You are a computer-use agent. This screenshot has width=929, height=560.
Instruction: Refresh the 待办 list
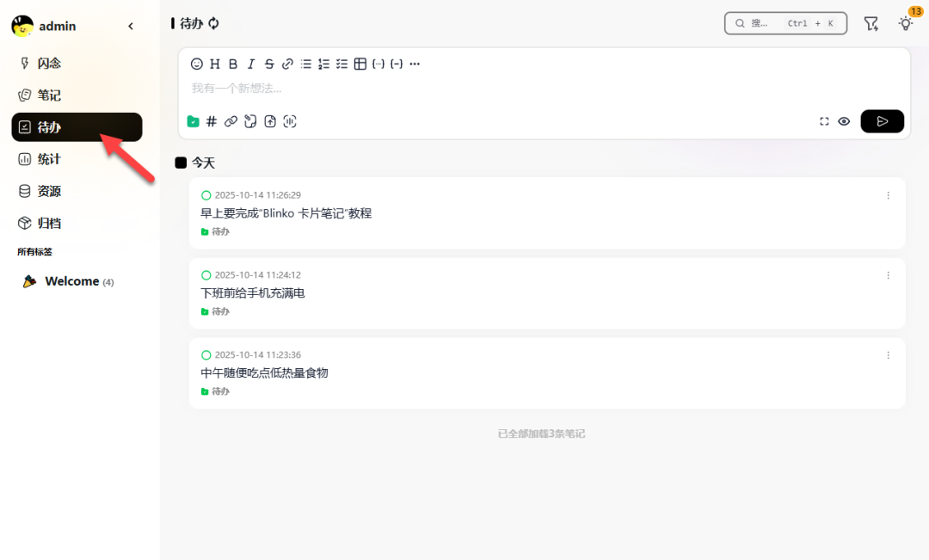point(214,23)
